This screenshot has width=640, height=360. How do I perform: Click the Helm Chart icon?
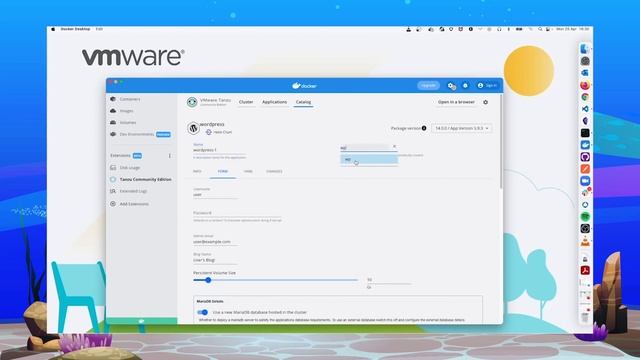tap(209, 132)
